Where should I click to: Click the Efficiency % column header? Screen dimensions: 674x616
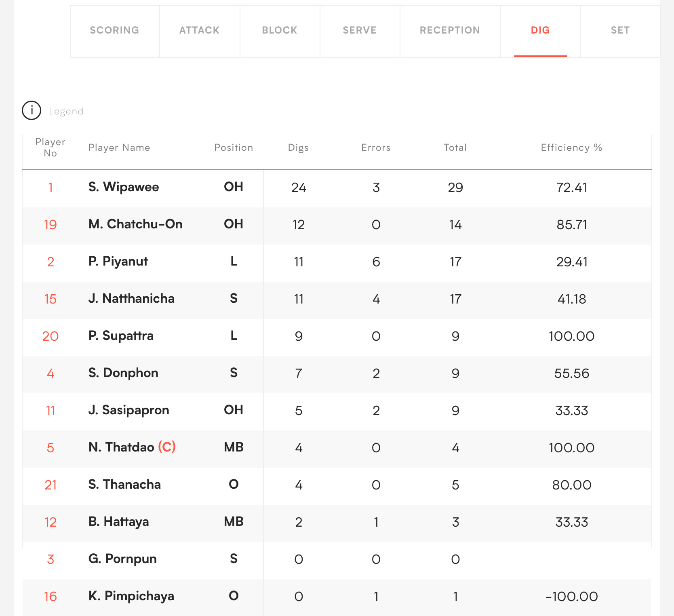571,148
